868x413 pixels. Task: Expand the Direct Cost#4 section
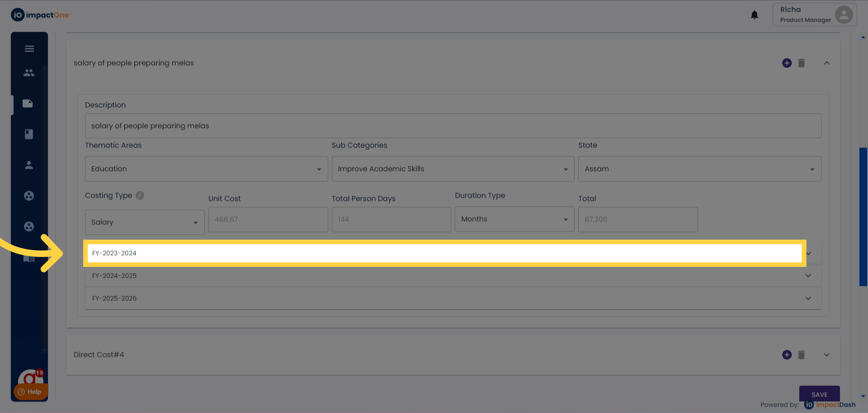pos(826,355)
